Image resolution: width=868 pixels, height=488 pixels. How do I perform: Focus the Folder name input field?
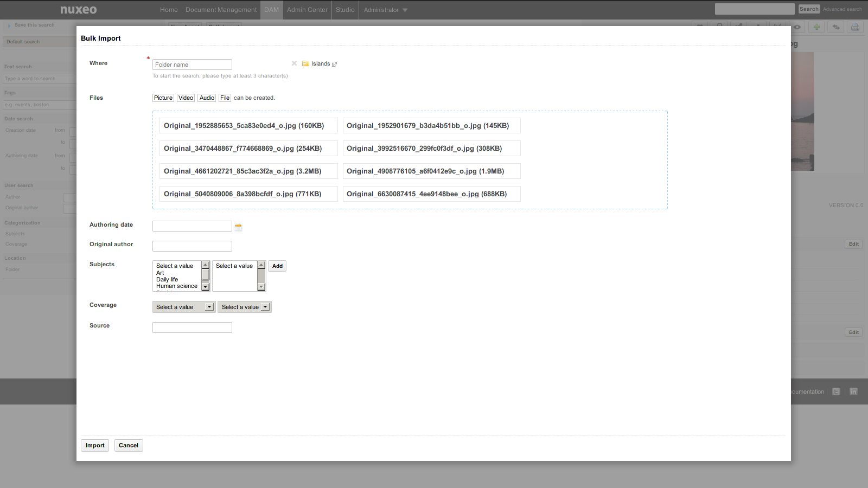point(192,65)
